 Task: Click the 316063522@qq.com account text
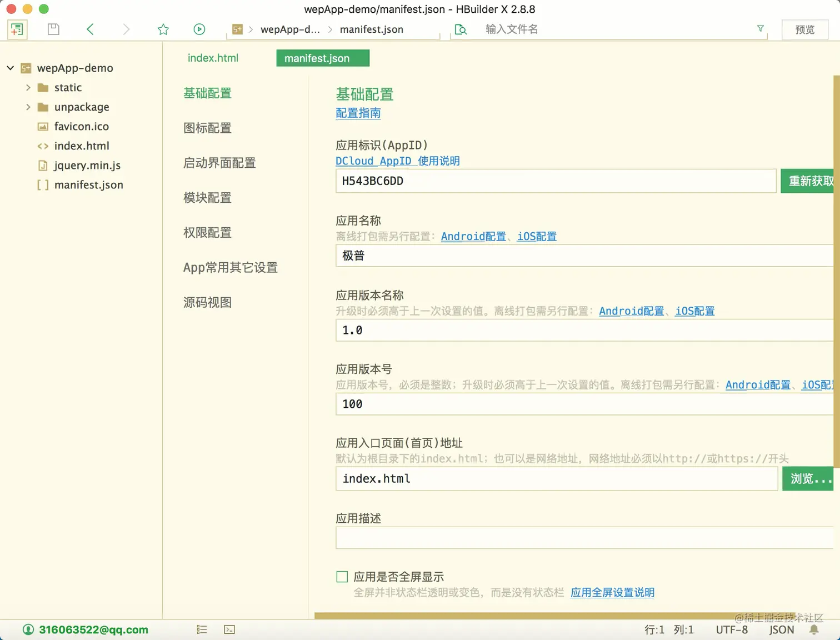(x=93, y=629)
